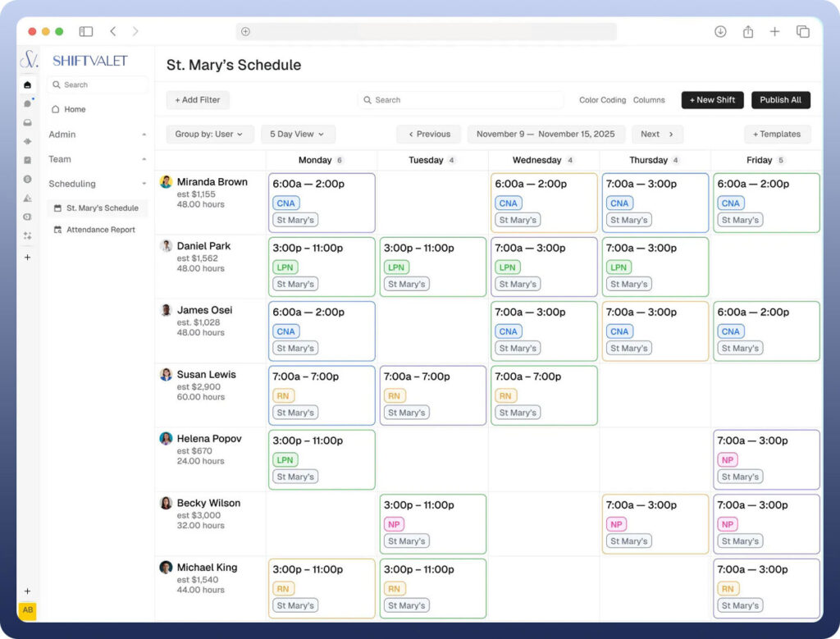Click the sparkles icon in the left rail

tap(28, 235)
